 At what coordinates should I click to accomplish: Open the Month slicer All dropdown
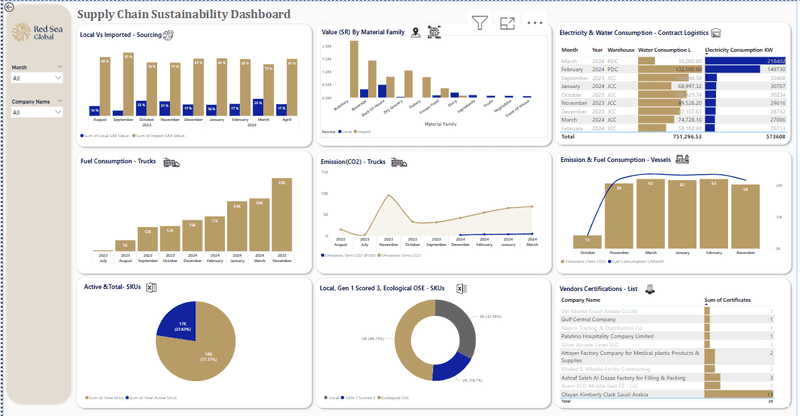(37, 78)
